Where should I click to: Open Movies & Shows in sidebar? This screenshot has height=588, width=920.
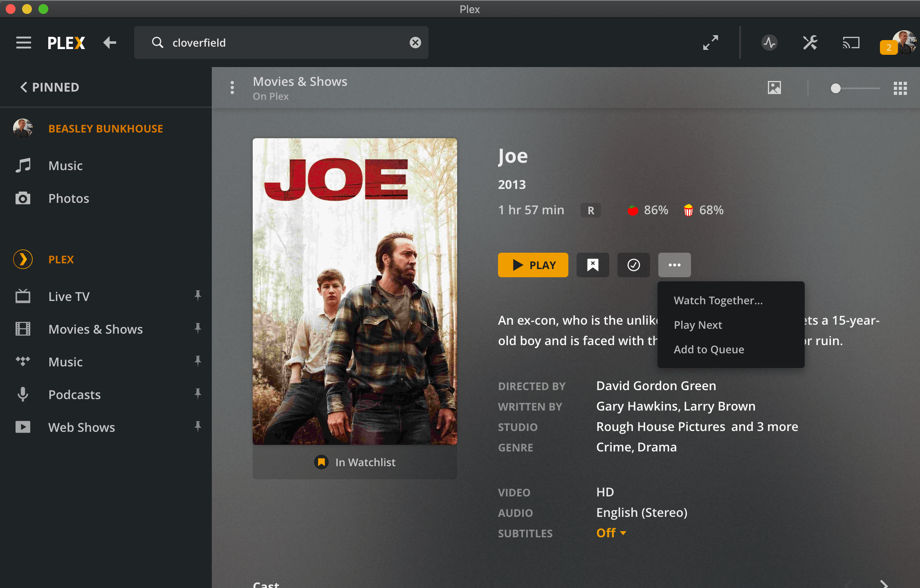pos(96,329)
